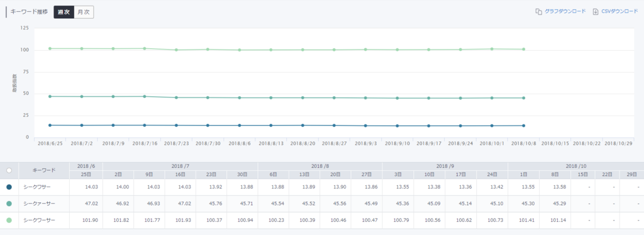The image size is (644, 235).
Task: Click the light green data point at 2018/10/8
Action: [524, 49]
